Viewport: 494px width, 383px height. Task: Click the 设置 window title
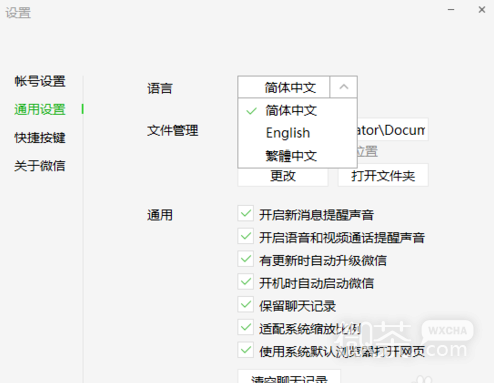pyautogui.click(x=18, y=13)
